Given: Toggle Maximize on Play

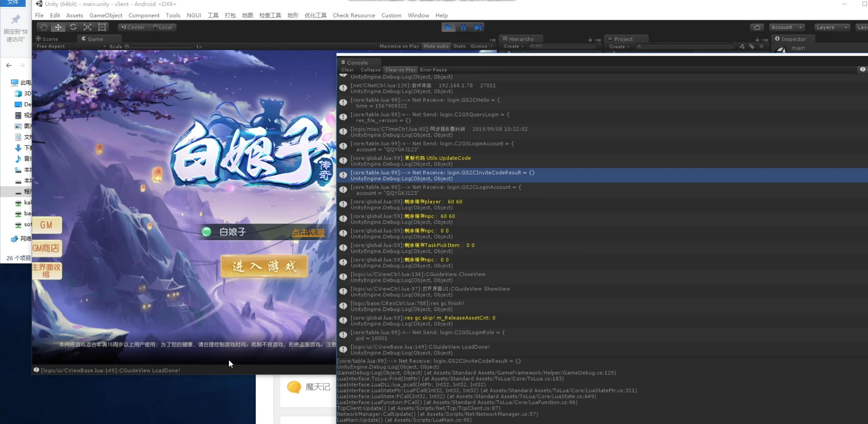Looking at the screenshot, I should (x=399, y=46).
